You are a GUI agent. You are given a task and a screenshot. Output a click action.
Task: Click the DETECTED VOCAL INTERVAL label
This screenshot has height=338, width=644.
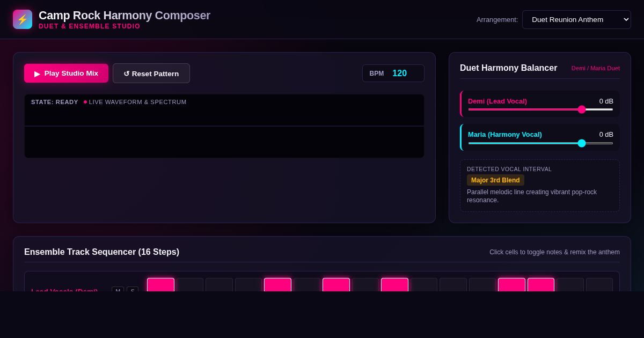(x=509, y=169)
